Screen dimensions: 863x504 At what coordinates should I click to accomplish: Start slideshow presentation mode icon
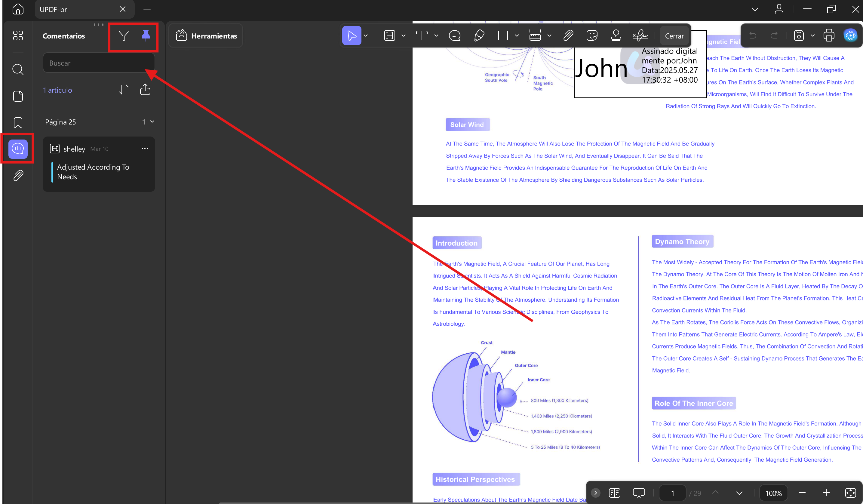point(639,493)
